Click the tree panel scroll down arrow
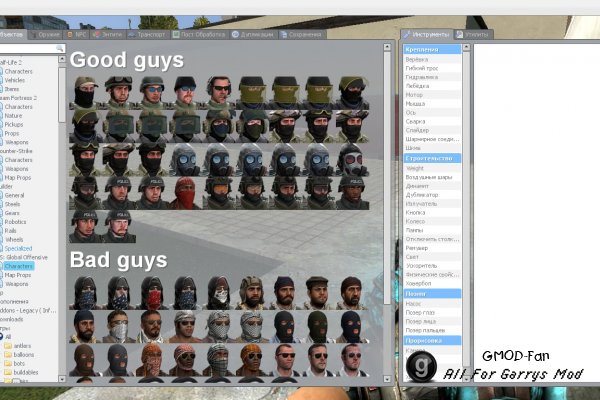This screenshot has height=400, width=600. (62, 379)
